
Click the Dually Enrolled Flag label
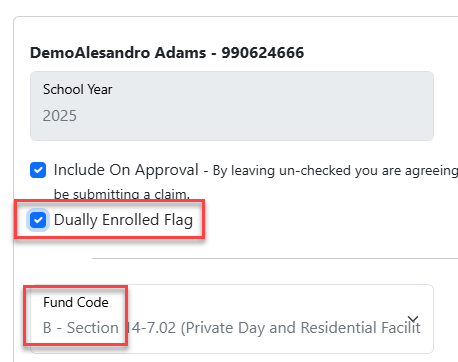point(123,220)
